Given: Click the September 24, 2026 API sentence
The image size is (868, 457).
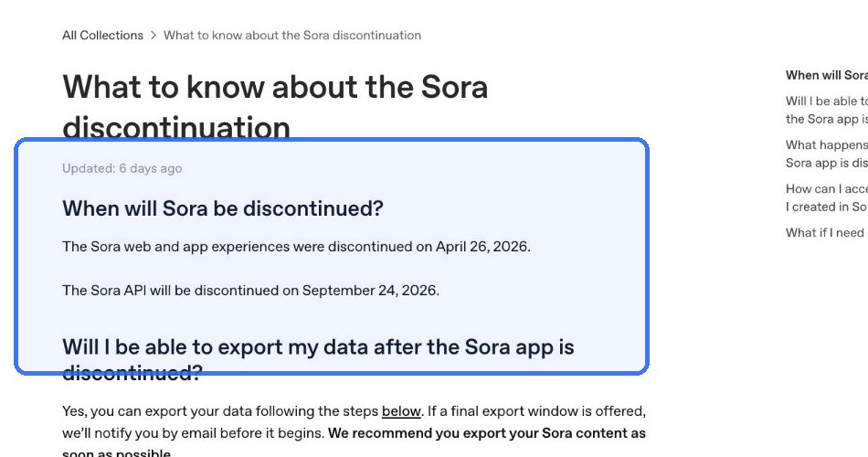Looking at the screenshot, I should tap(250, 291).
